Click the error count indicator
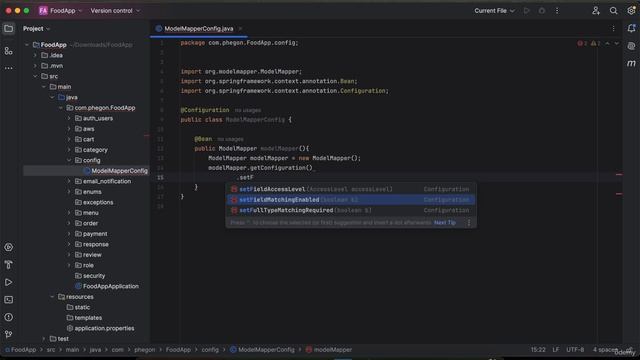The width and height of the screenshot is (640, 360). pyautogui.click(x=582, y=43)
